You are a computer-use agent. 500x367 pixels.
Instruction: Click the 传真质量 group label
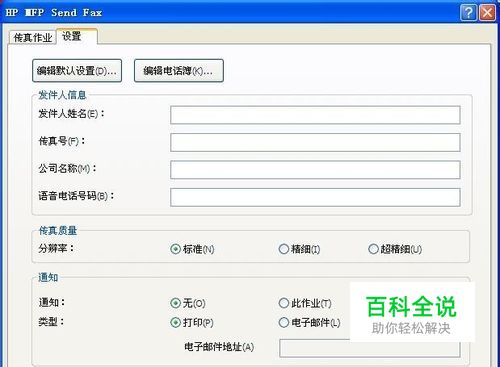[58, 230]
